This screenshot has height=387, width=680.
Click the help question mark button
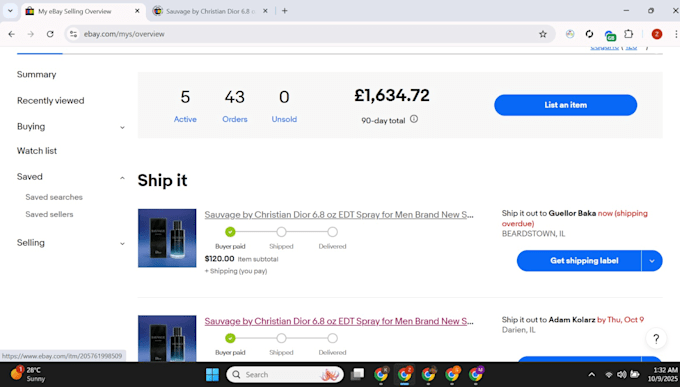pyautogui.click(x=656, y=339)
